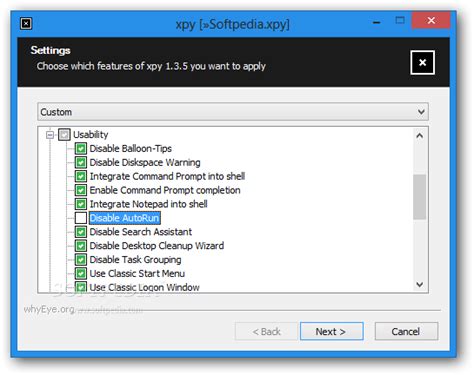Select the Enable Command Prompt completion label
The height and width of the screenshot is (375, 474).
165,190
